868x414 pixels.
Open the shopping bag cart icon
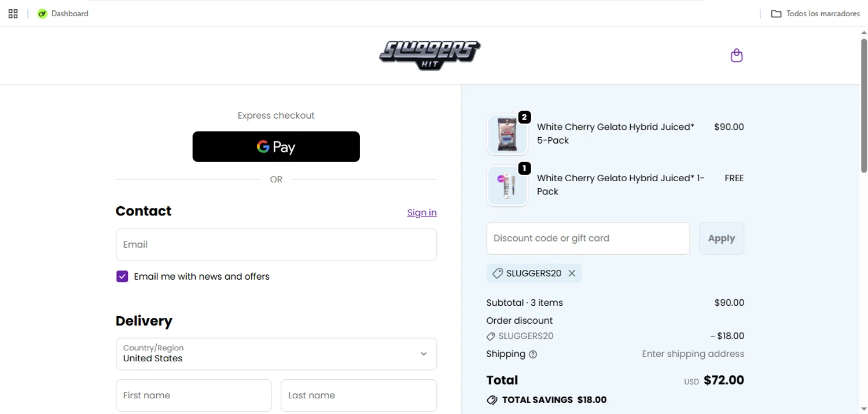pos(736,56)
